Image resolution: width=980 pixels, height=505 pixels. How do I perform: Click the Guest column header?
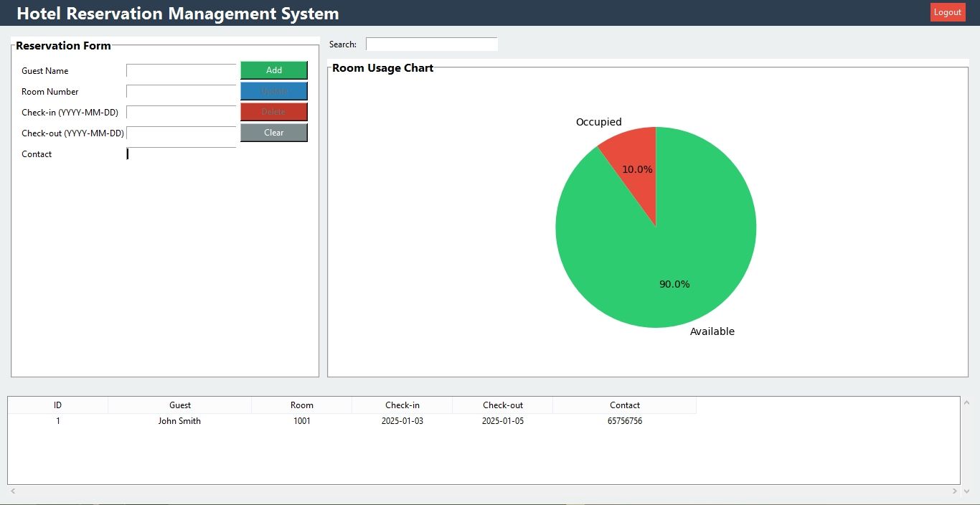pos(180,405)
